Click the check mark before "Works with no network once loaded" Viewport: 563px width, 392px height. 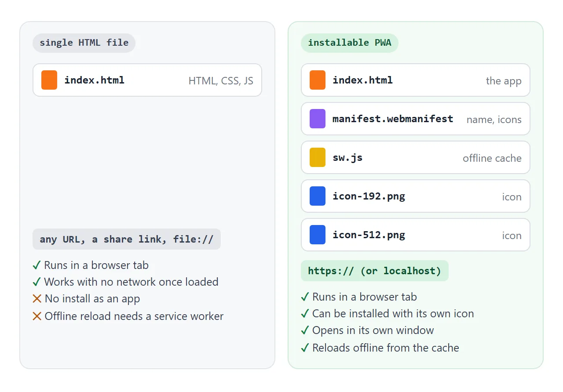tap(37, 282)
